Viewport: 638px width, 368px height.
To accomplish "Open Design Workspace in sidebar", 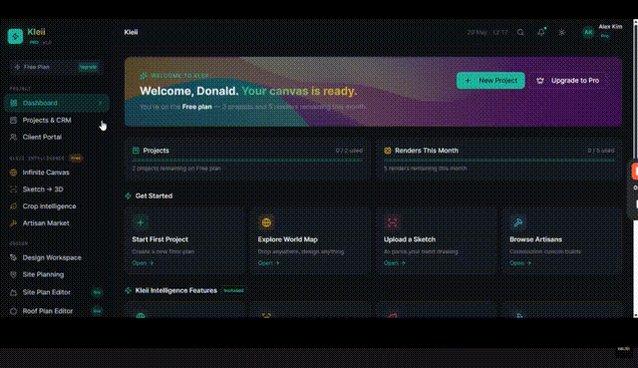I will coord(57,257).
